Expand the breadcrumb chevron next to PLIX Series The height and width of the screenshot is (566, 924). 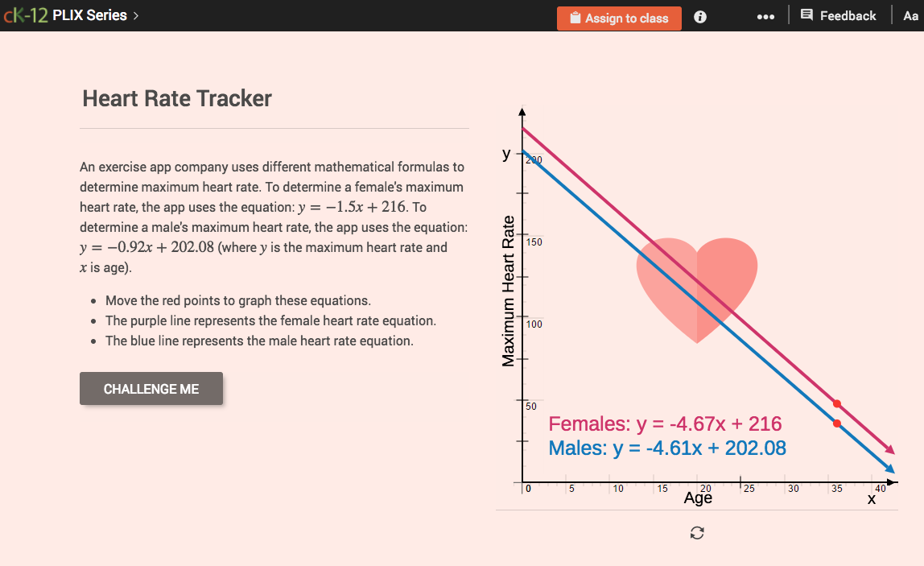click(x=135, y=14)
